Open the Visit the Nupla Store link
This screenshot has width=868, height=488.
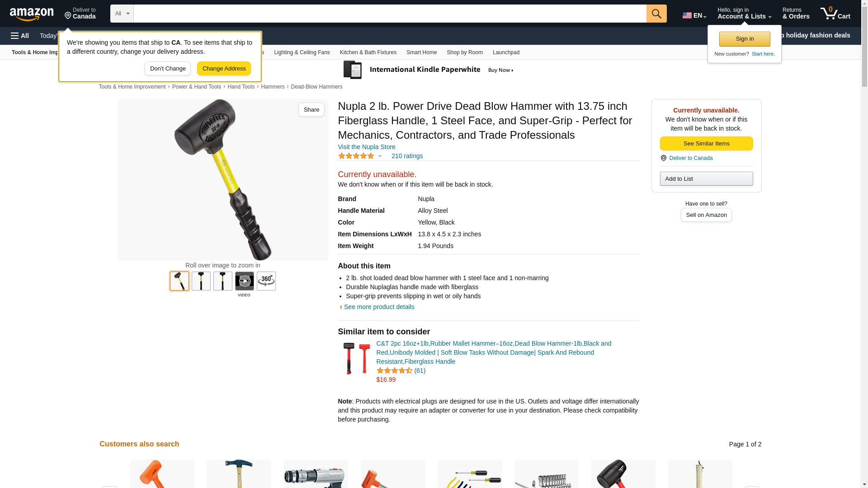[x=367, y=147]
